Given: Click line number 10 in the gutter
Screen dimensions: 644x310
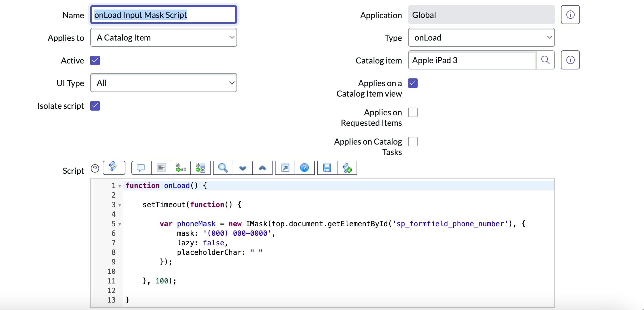Looking at the screenshot, I should coord(111,272).
